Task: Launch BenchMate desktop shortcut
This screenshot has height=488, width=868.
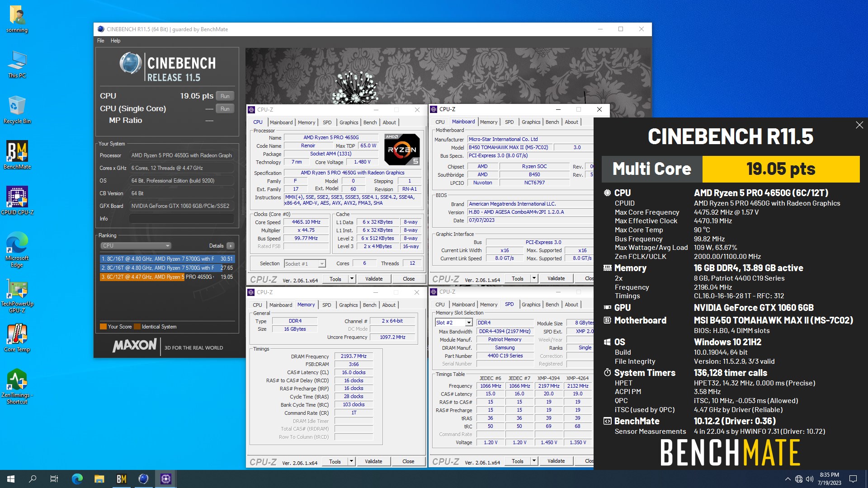Action: click(17, 155)
